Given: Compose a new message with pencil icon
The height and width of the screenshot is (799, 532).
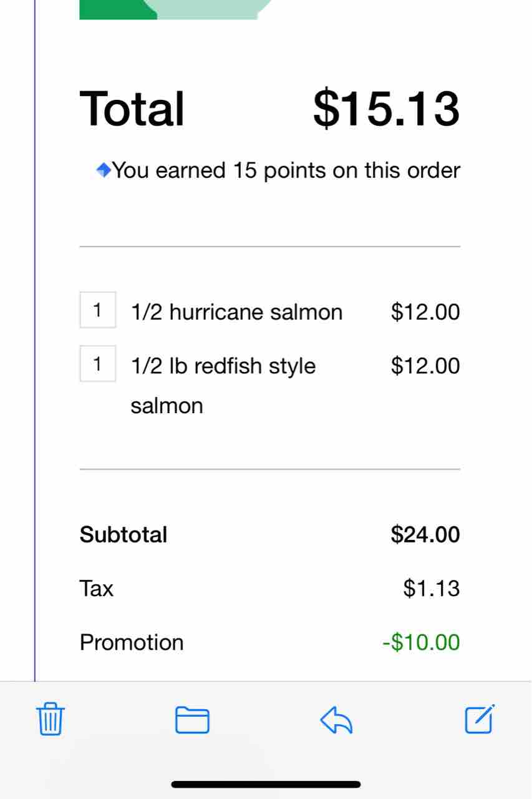Looking at the screenshot, I should click(x=480, y=719).
